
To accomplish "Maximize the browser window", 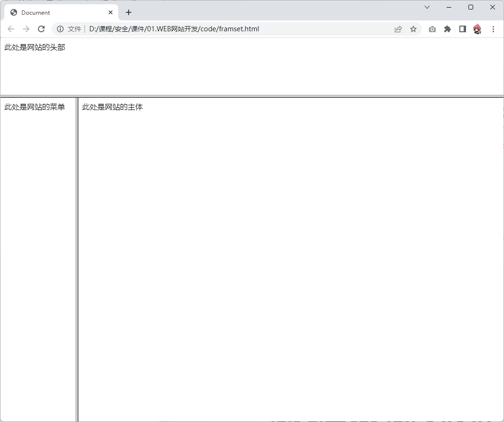I will [x=471, y=7].
